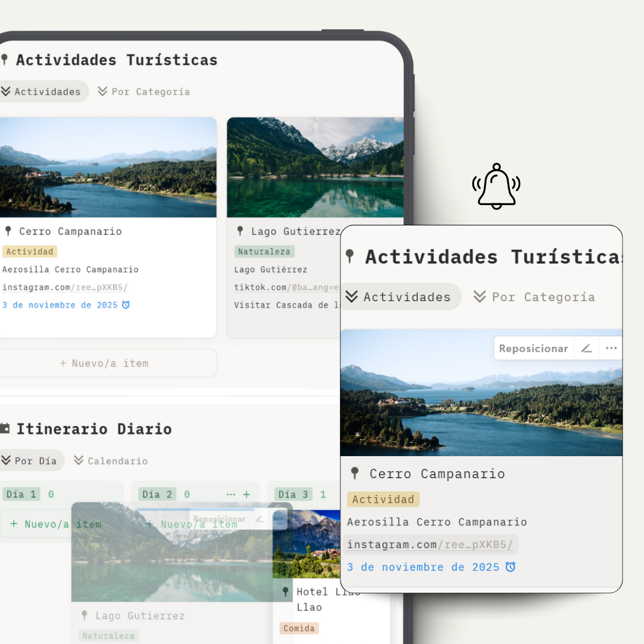Select the Actividades tab in popup card
644x644 pixels.
coord(400,297)
